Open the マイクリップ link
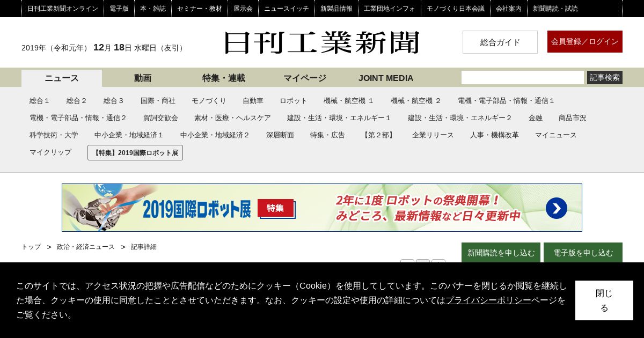 click(50, 152)
